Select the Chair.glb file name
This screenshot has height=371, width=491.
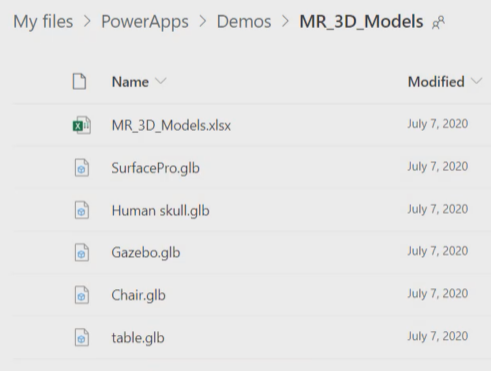138,295
